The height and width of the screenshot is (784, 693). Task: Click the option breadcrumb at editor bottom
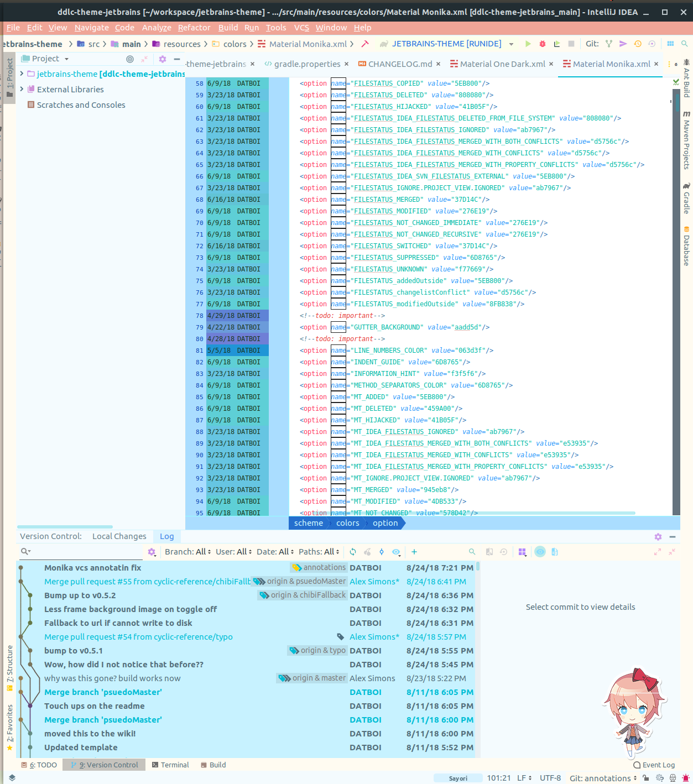[385, 522]
